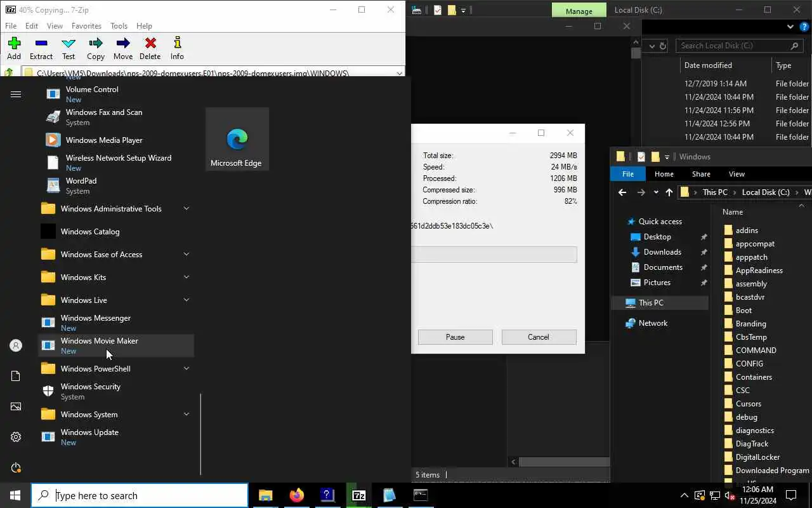The image size is (812, 508).
Task: Click Explorer help question mark icon
Action: coord(804,27)
